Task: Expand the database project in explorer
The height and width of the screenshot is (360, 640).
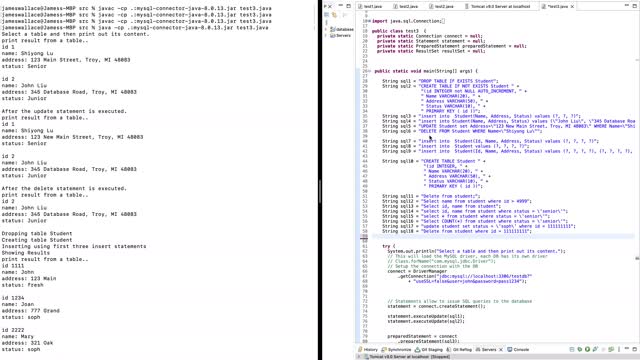Action: [x=326, y=29]
